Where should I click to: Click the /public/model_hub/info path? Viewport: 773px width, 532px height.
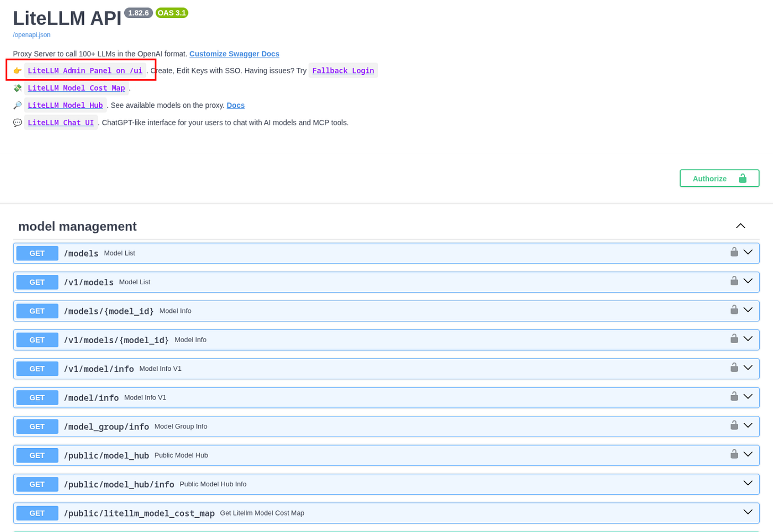point(119,484)
